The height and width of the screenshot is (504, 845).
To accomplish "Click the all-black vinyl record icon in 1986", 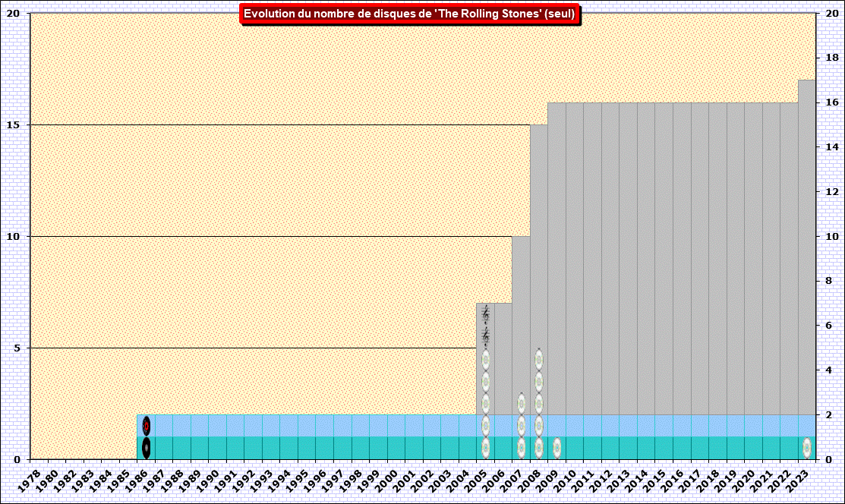I will [x=147, y=448].
